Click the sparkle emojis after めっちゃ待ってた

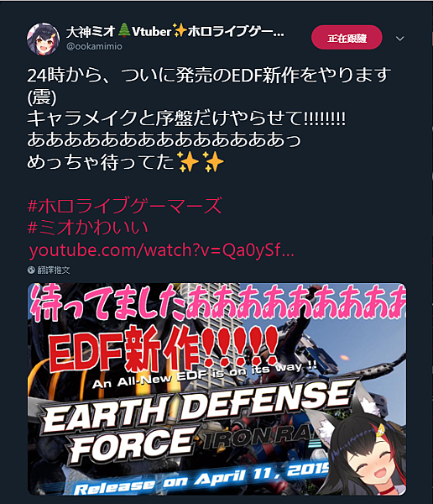[201, 161]
